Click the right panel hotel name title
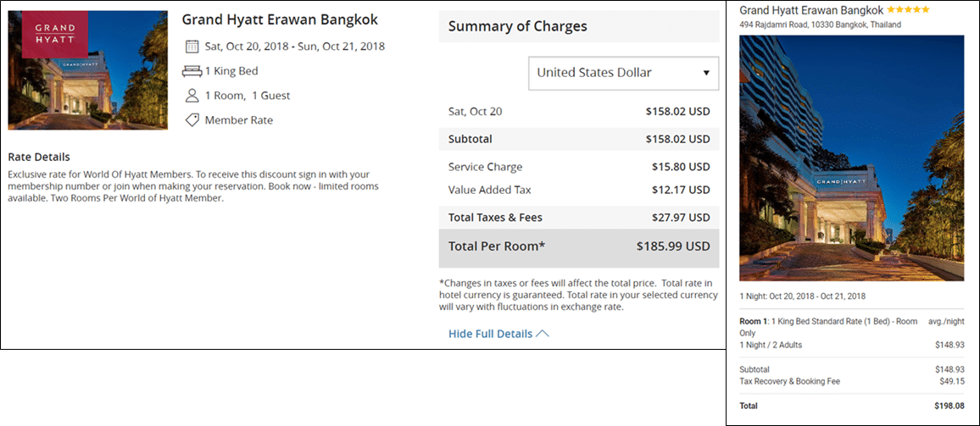This screenshot has height=426, width=980. tap(811, 11)
